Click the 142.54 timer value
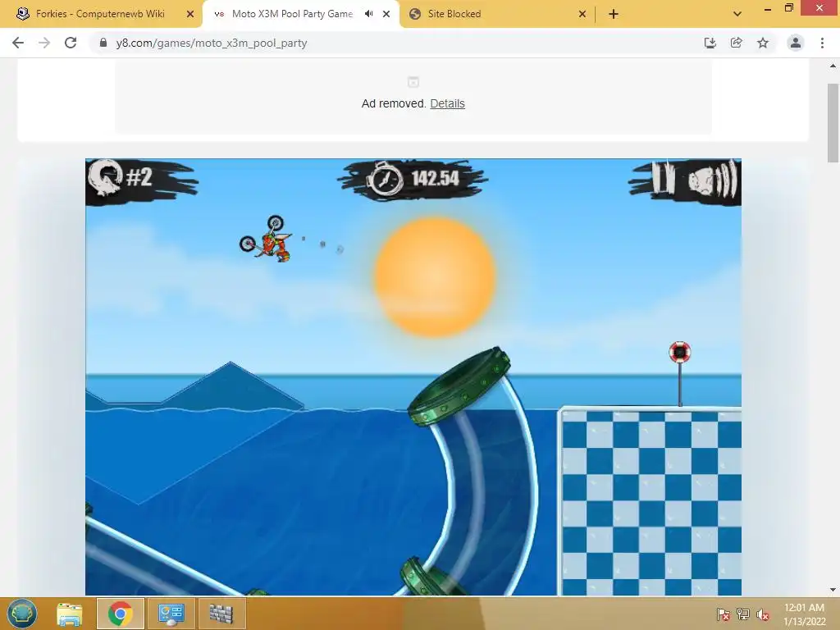Viewport: 840px width, 630px height. 436,178
